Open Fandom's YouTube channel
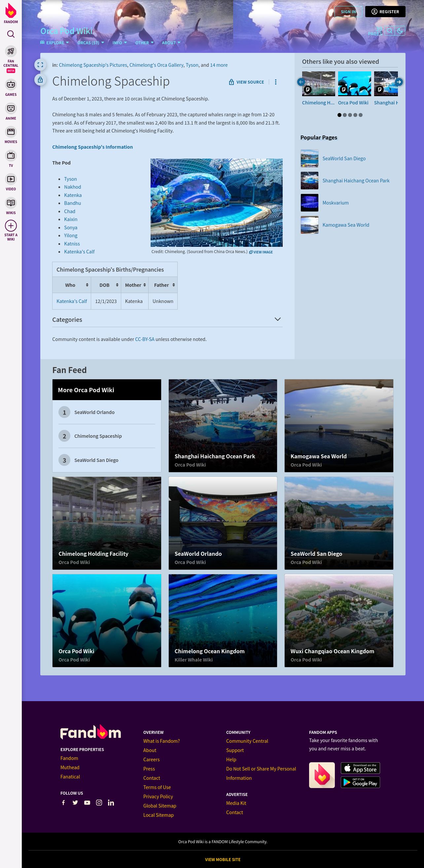424x868 pixels. [87, 803]
